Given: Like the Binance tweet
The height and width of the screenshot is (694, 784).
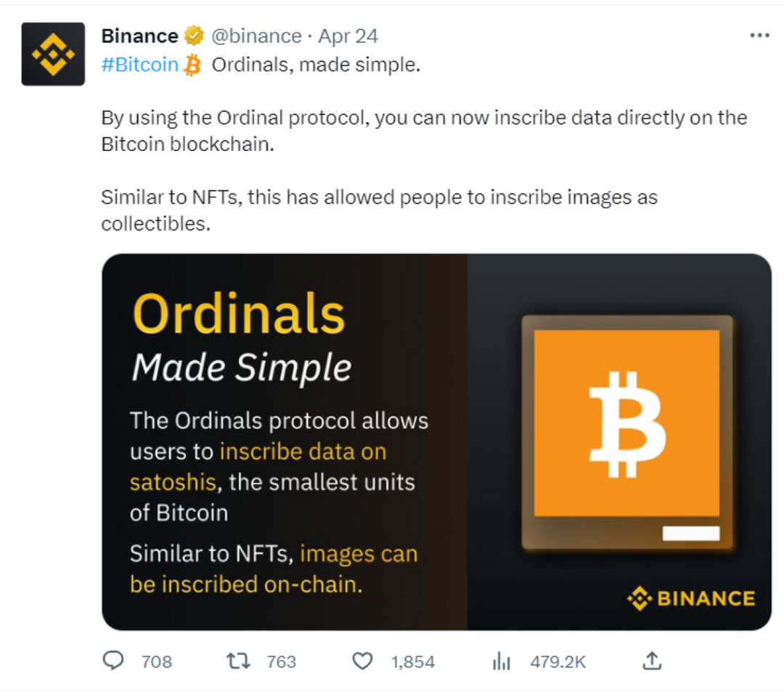Looking at the screenshot, I should [361, 661].
